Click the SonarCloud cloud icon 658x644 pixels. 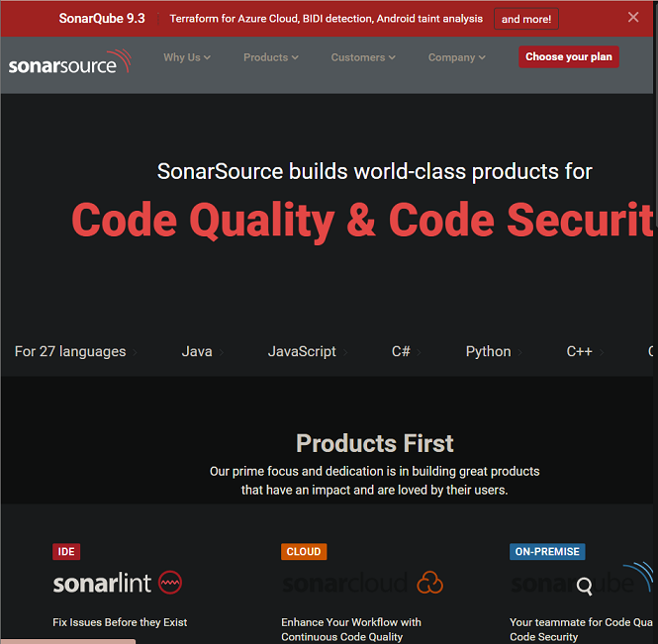click(429, 583)
